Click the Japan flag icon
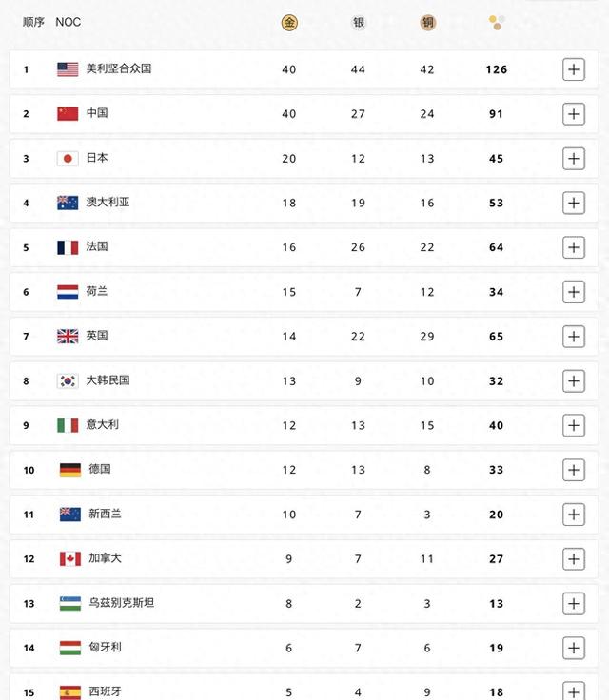Image resolution: width=609 pixels, height=700 pixels. tap(68, 159)
